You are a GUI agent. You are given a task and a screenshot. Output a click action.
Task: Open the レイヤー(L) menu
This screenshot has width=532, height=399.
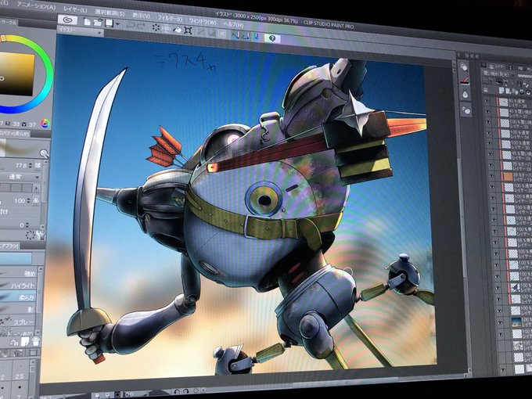tap(75, 10)
